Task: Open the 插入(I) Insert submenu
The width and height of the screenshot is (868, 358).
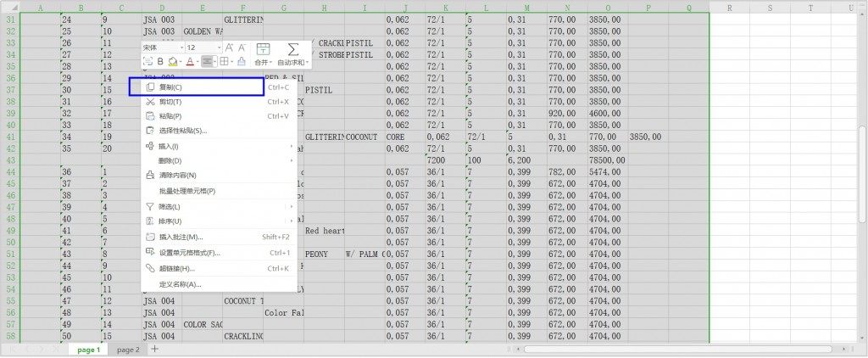Action: click(x=220, y=146)
